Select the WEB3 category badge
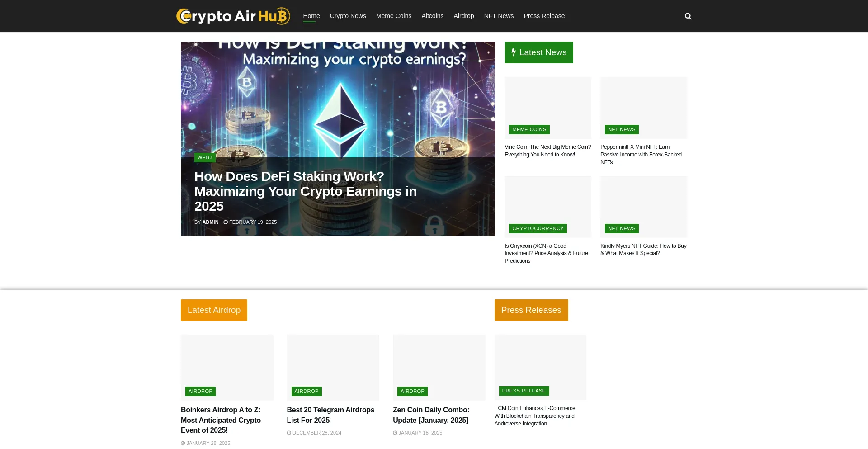The width and height of the screenshot is (868, 449). click(205, 157)
